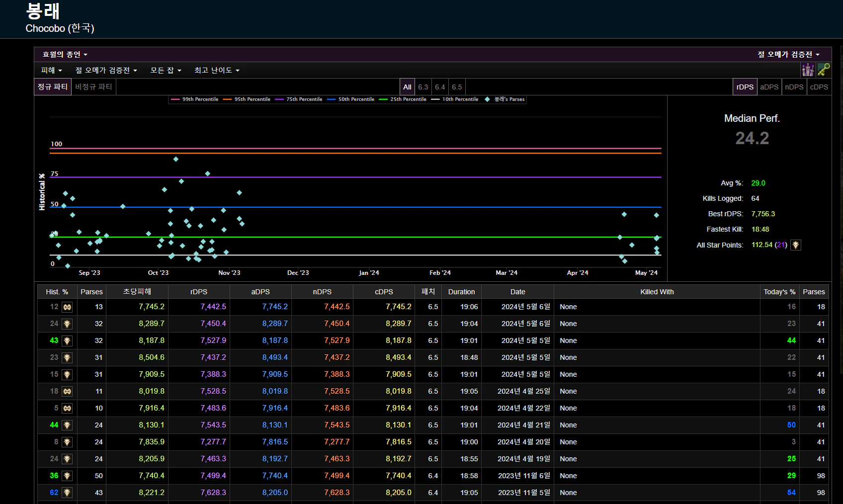The image size is (843, 504).
Task: Toggle 95th Percentile legend entry
Action: 247,99
